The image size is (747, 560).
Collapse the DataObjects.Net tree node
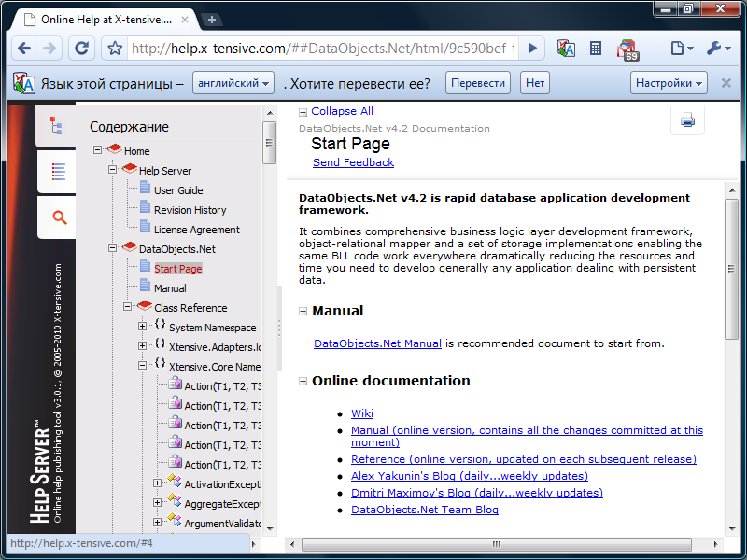(x=112, y=248)
